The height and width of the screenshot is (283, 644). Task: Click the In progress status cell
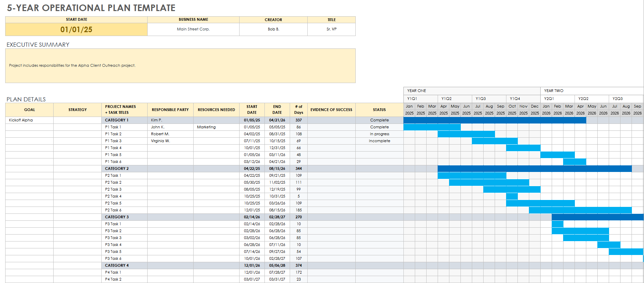coord(379,134)
